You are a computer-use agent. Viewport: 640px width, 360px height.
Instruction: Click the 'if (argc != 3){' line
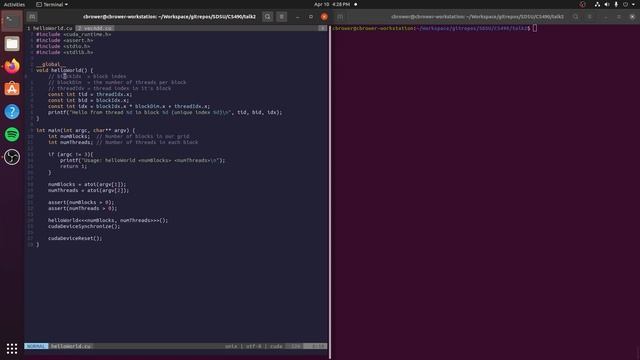point(71,154)
